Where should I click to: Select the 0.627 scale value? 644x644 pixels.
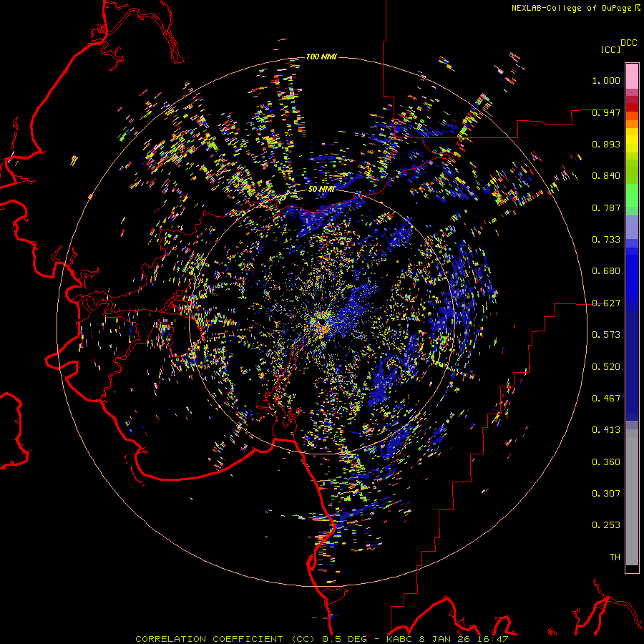pos(606,303)
